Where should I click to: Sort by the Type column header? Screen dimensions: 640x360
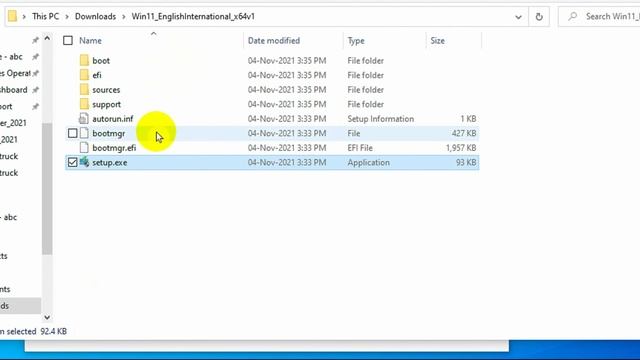point(356,40)
